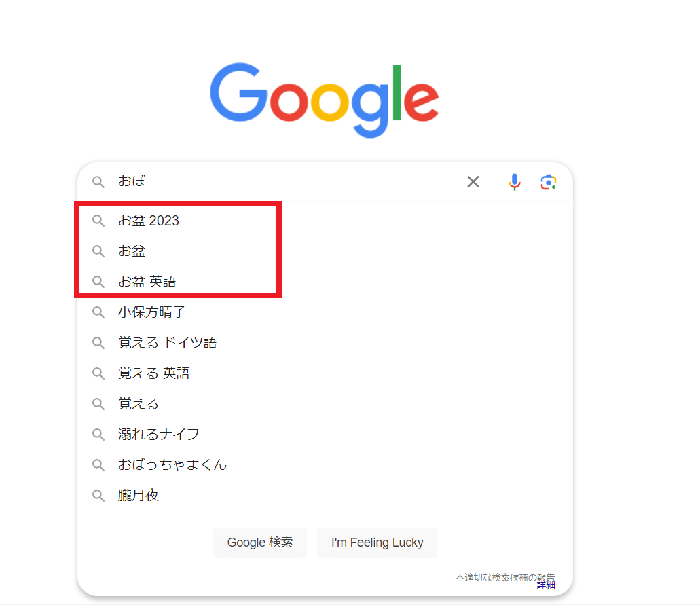The height and width of the screenshot is (605, 700).
Task: Click magnifier icon beside 小保方晴子 suggestion
Action: (98, 312)
